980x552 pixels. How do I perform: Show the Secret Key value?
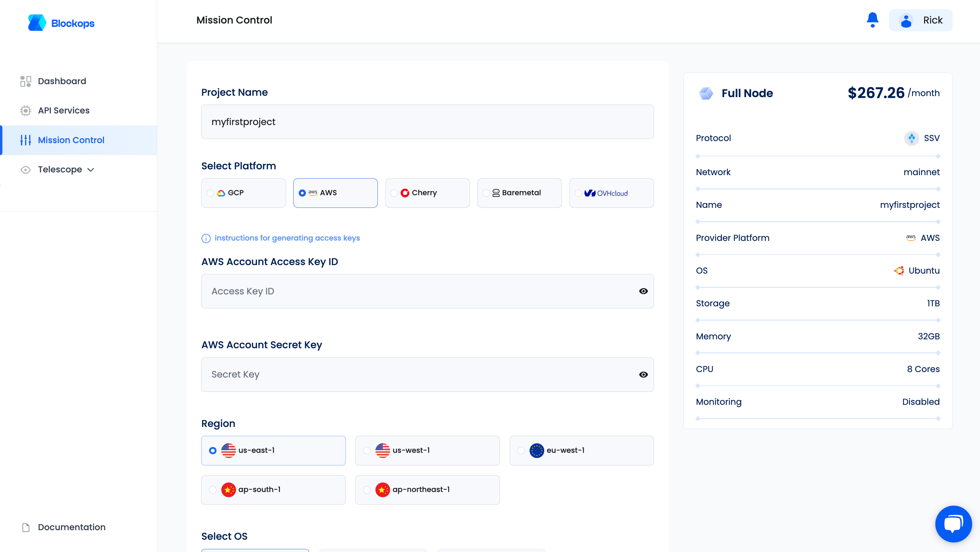pyautogui.click(x=643, y=375)
